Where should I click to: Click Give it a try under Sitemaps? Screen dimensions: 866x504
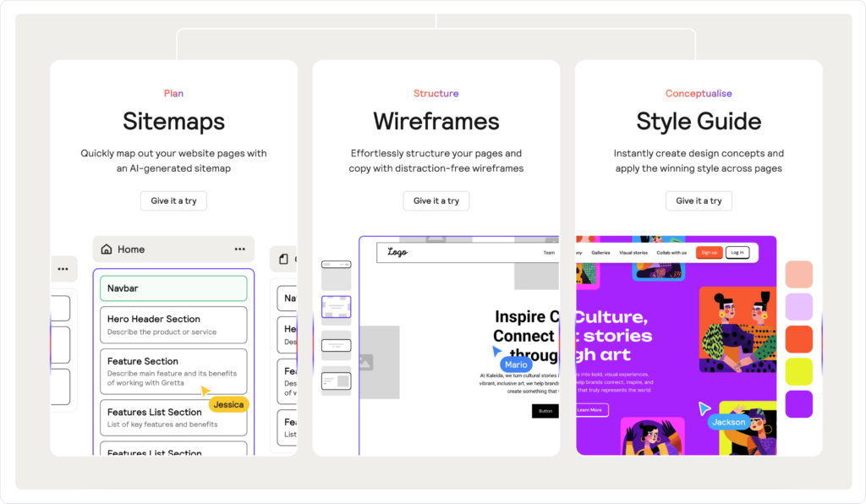pyautogui.click(x=173, y=201)
